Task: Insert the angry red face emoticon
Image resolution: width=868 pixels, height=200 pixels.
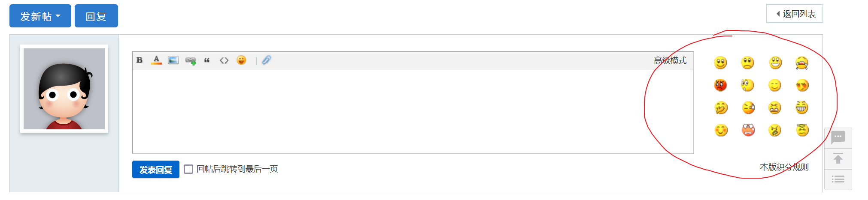Action: (x=720, y=85)
